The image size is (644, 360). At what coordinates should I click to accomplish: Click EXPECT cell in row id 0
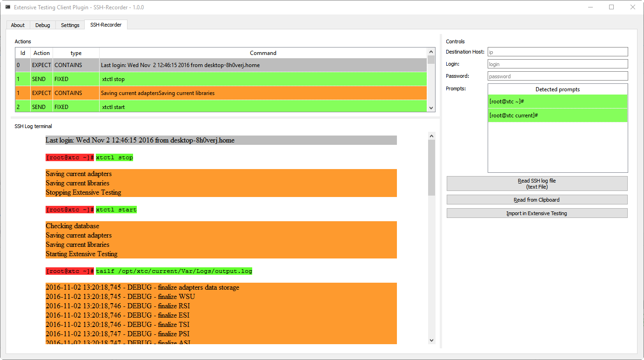[41, 65]
